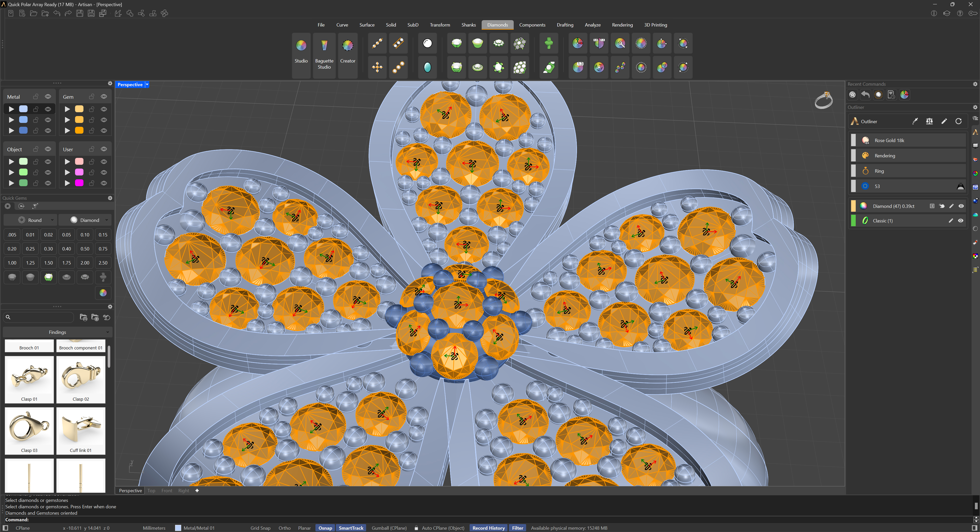Hide the Diamond (47) 0.39ct layer
Screen dimensions: 980x532
(961, 206)
